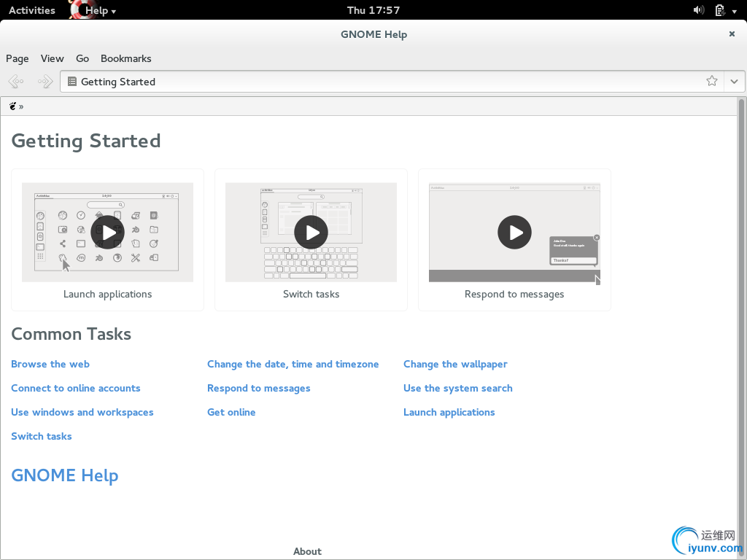Open the Launch applications link in Common Tasks
This screenshot has width=747, height=560.
coord(449,413)
